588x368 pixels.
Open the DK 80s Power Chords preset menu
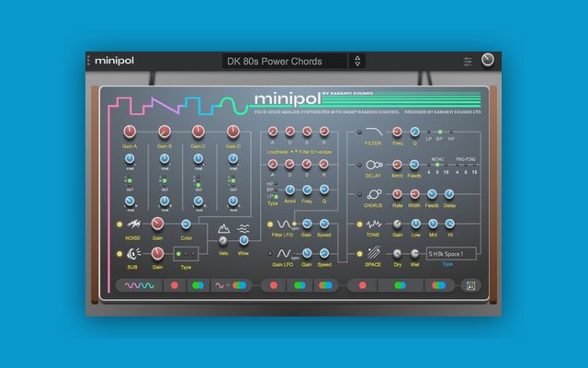click(x=284, y=62)
